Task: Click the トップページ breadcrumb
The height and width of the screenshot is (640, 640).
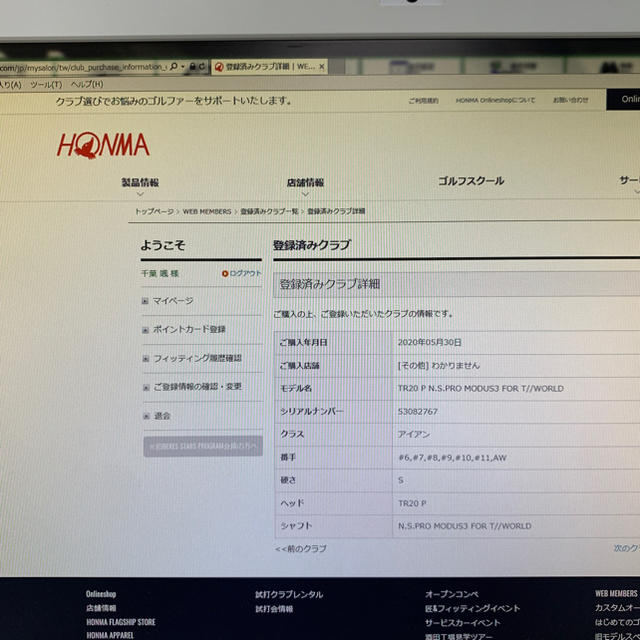Action: pyautogui.click(x=154, y=211)
